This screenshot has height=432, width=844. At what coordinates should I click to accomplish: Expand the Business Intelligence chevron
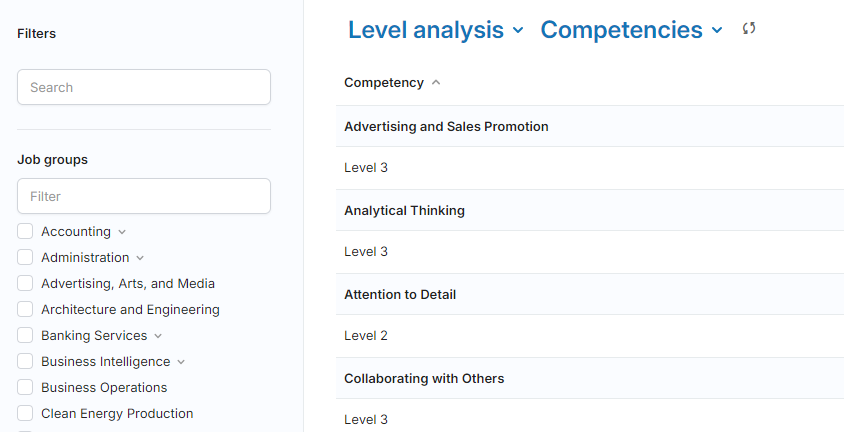pos(181,362)
